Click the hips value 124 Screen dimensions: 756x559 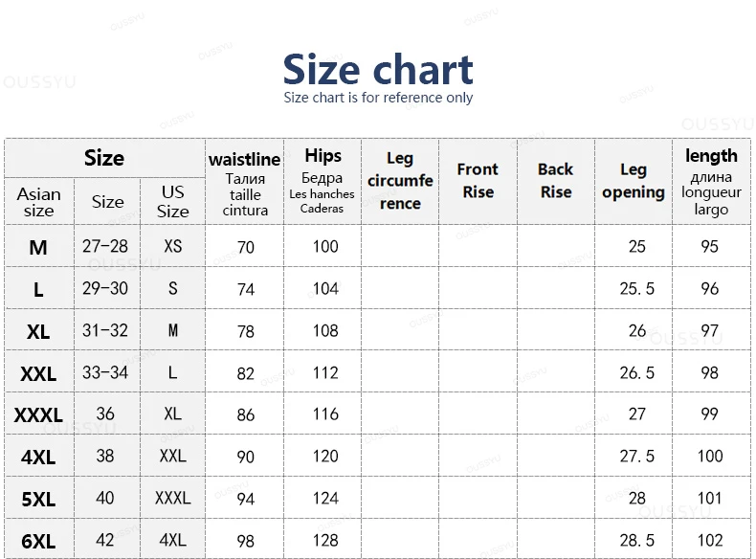point(325,499)
